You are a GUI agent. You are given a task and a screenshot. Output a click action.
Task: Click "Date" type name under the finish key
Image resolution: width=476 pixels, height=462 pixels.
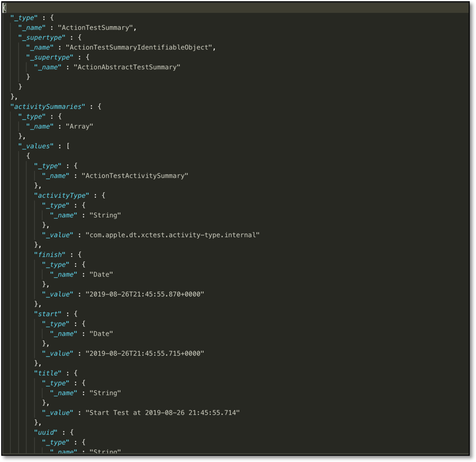pyautogui.click(x=99, y=274)
